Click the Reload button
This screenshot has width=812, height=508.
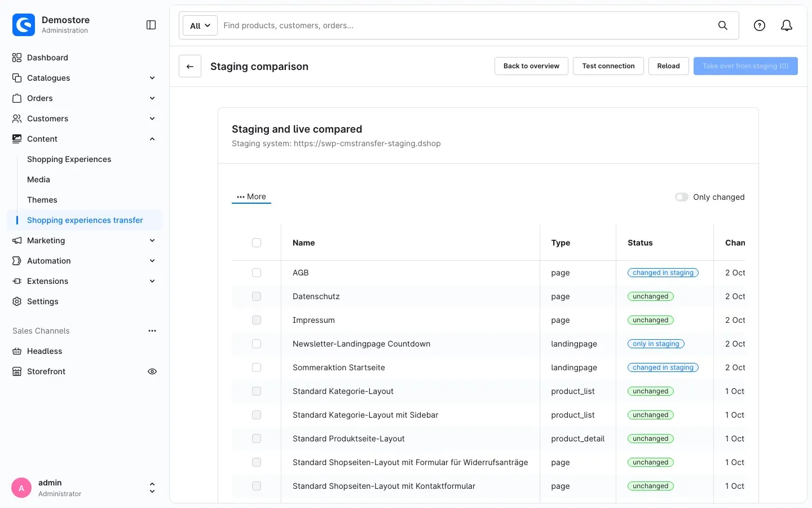point(668,66)
